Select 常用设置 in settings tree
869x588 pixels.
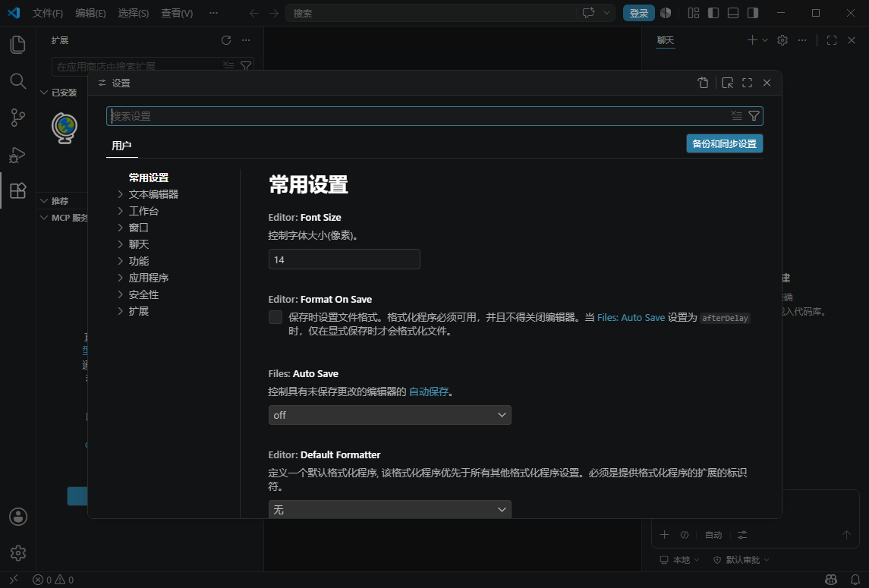[149, 178]
